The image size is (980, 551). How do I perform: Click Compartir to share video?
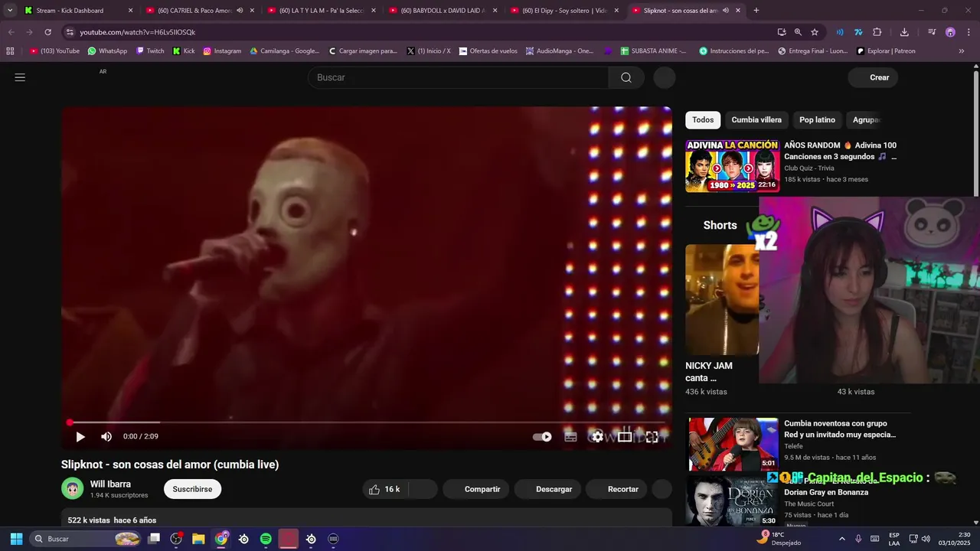476,489
